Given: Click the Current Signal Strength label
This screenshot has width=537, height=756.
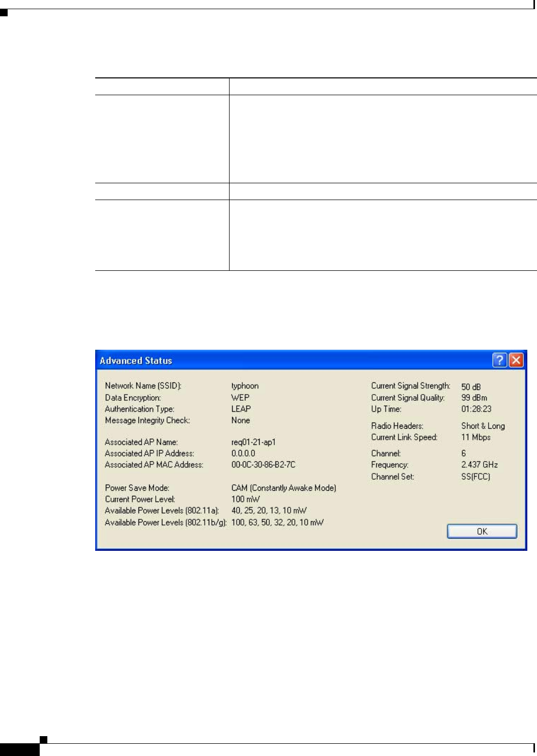Looking at the screenshot, I should [x=410, y=386].
